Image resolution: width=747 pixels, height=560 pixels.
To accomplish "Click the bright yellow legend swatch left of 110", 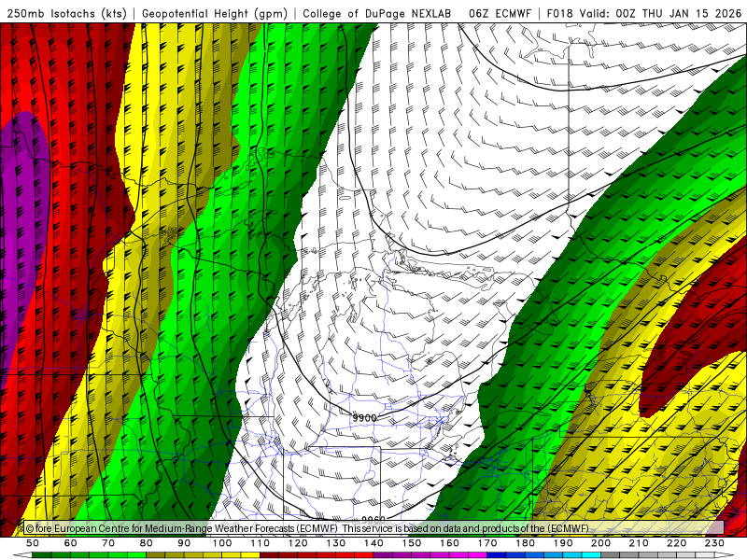I will [250, 555].
